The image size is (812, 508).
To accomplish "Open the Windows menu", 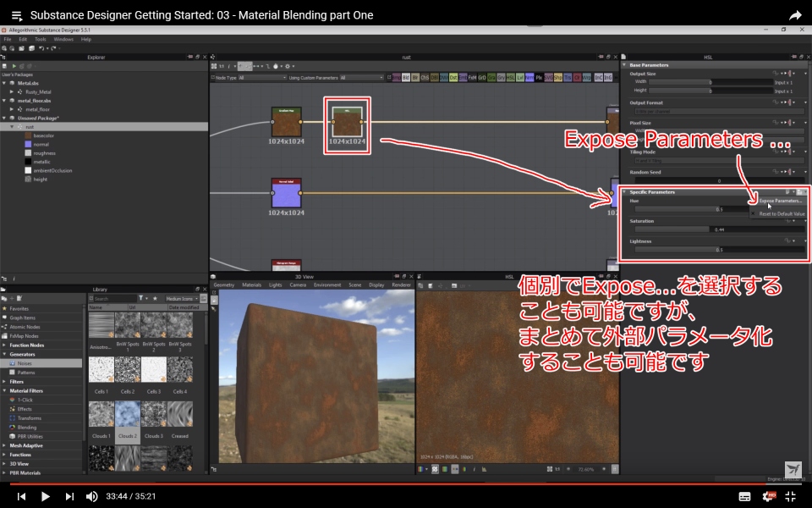I will (x=63, y=40).
